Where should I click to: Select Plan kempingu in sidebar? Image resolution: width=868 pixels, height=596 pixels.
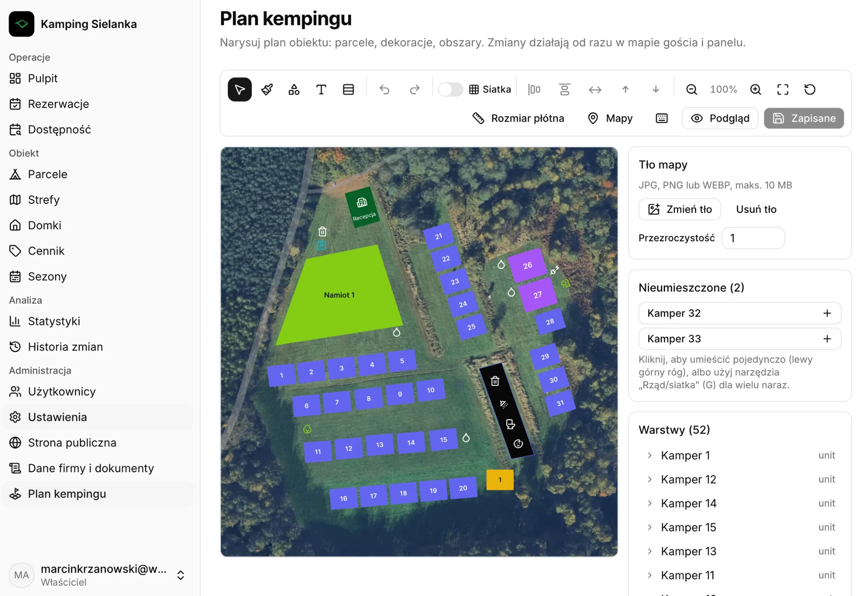98,494
